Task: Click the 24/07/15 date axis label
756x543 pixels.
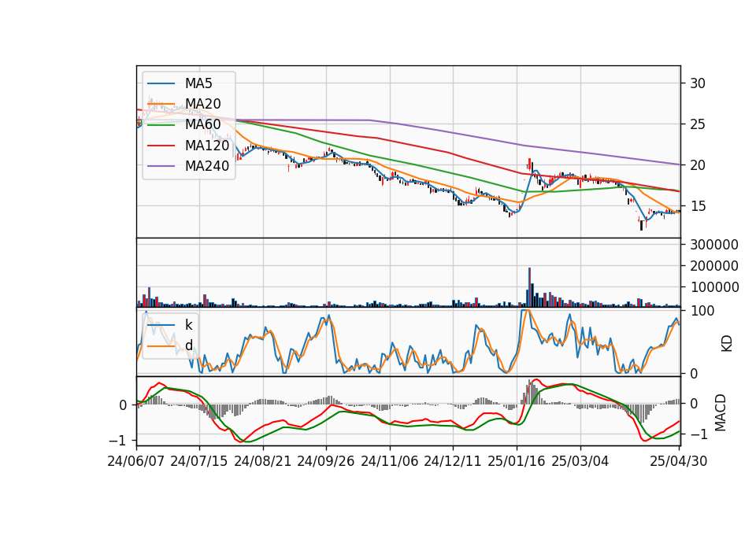Action: point(199,461)
